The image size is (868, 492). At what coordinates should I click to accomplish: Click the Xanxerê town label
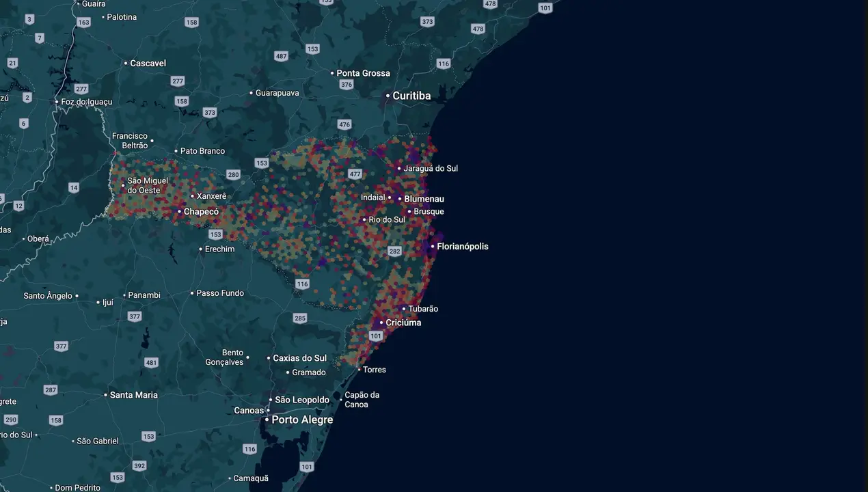211,196
